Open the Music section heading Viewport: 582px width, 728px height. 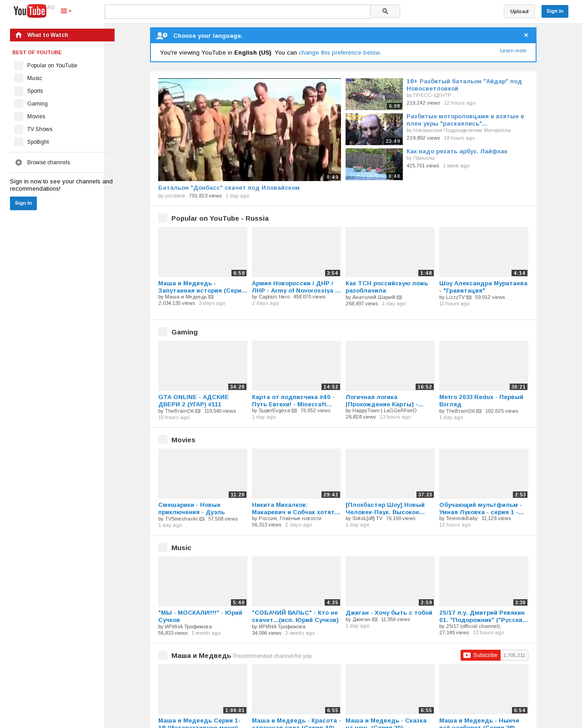(x=181, y=548)
